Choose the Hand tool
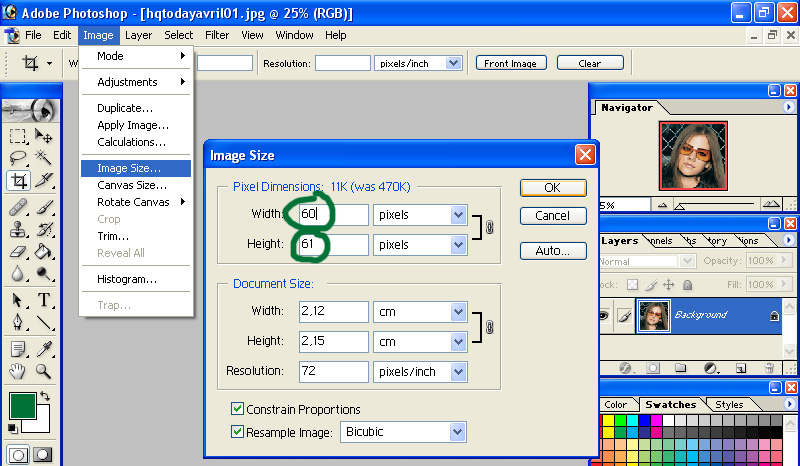800x466 pixels. 18,372
